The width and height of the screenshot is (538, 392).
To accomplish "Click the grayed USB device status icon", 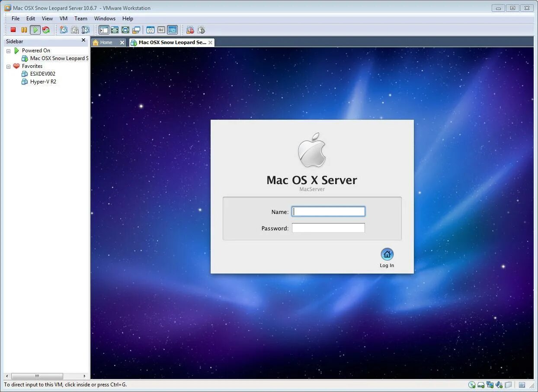I will pyautogui.click(x=509, y=385).
